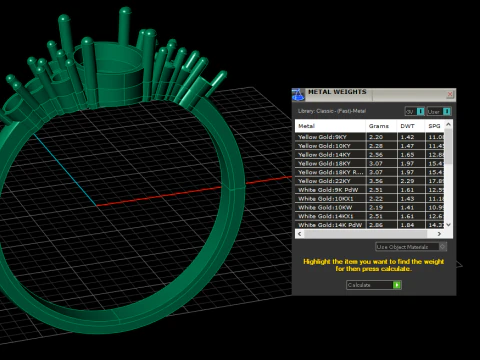480x360 pixels.
Task: Click the vertical scrollbar thumb
Action: pyautogui.click(x=448, y=146)
